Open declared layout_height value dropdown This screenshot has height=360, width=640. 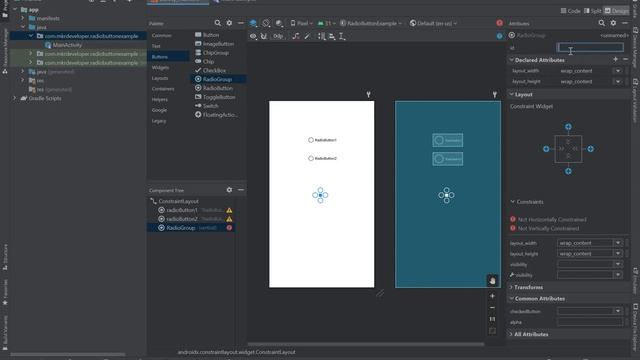[x=618, y=81]
